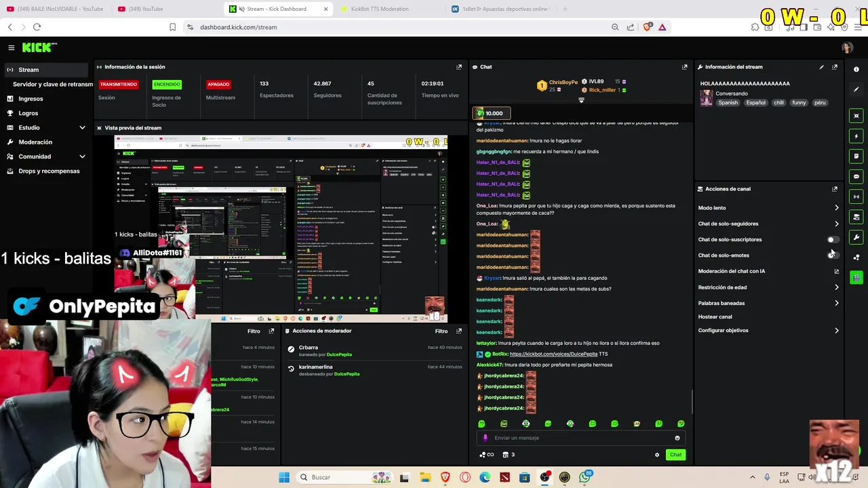868x488 pixels.
Task: Click the lightning bolt icon in right sidebar
Action: click(x=856, y=136)
